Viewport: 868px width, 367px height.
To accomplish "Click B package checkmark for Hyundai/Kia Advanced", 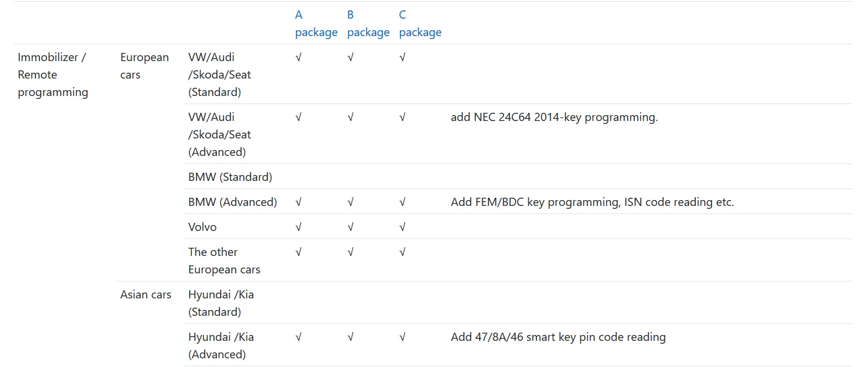I will 350,337.
